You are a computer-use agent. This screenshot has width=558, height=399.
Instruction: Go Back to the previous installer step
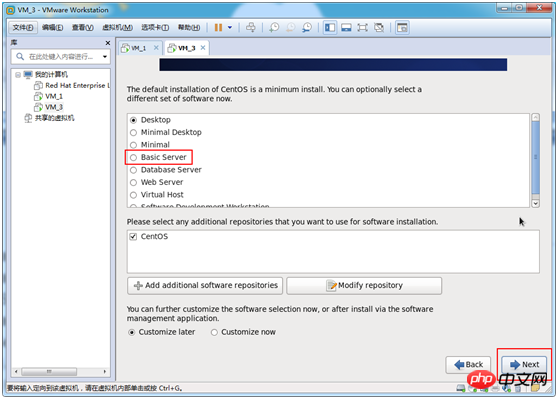468,364
